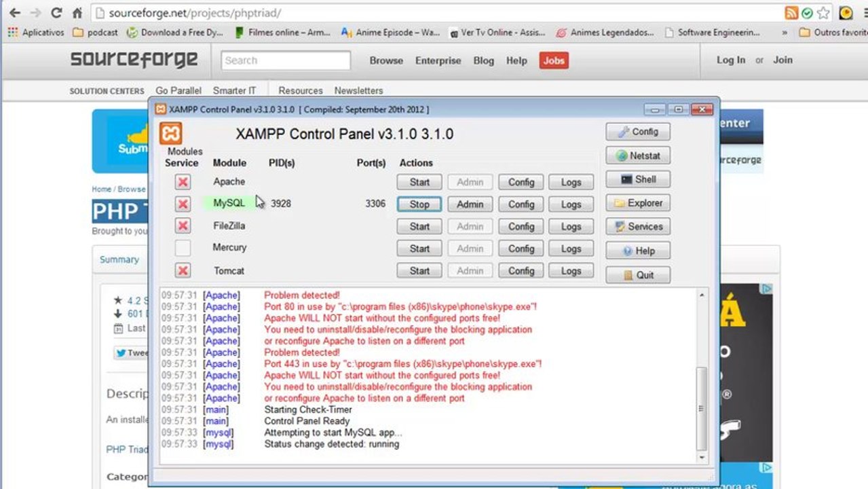
Task: Open the Enterprise menu on sourceforge
Action: (438, 60)
